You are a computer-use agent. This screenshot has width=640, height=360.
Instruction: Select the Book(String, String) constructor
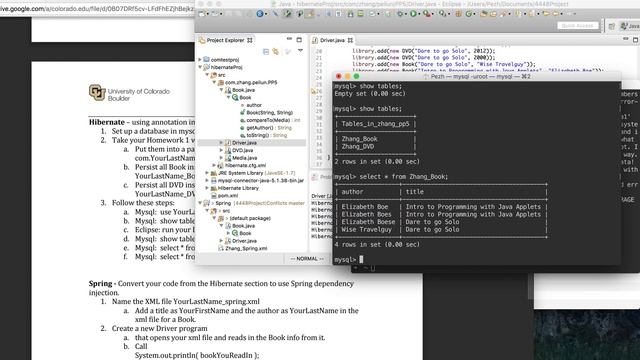coord(269,113)
